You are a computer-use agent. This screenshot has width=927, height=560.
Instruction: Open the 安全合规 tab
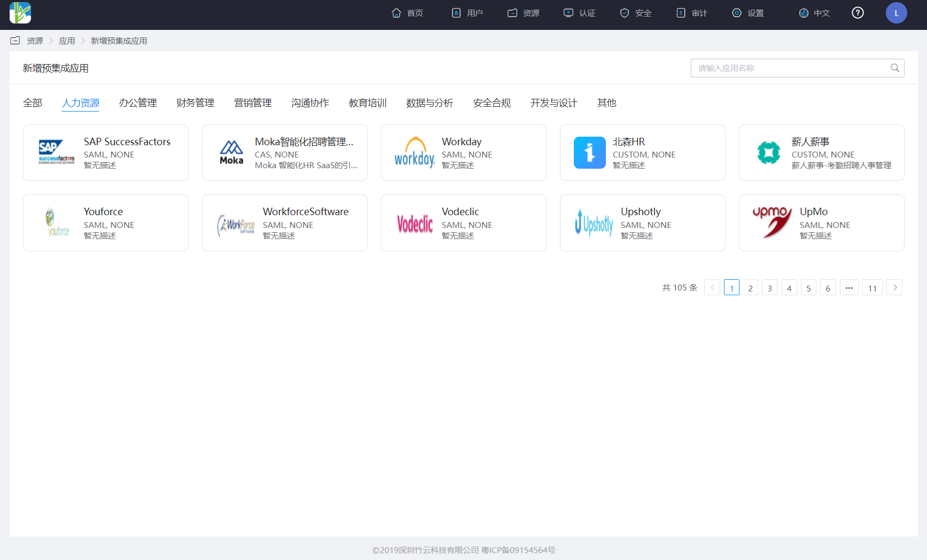point(492,103)
